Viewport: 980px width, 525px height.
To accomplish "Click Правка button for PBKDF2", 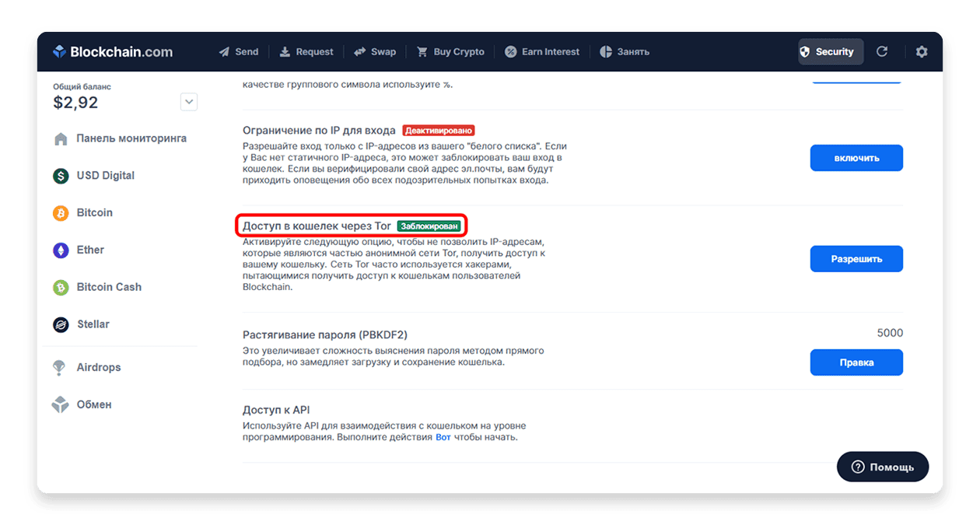I will click(856, 362).
